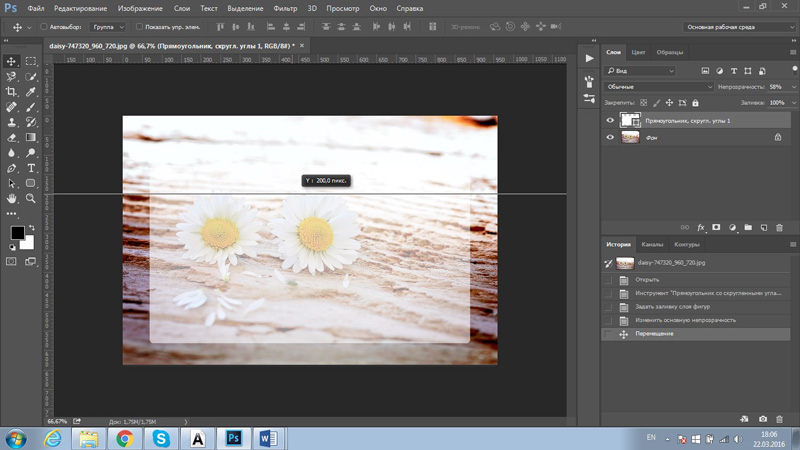The height and width of the screenshot is (450, 800).
Task: Create a new group with folder icon
Action: pyautogui.click(x=748, y=228)
